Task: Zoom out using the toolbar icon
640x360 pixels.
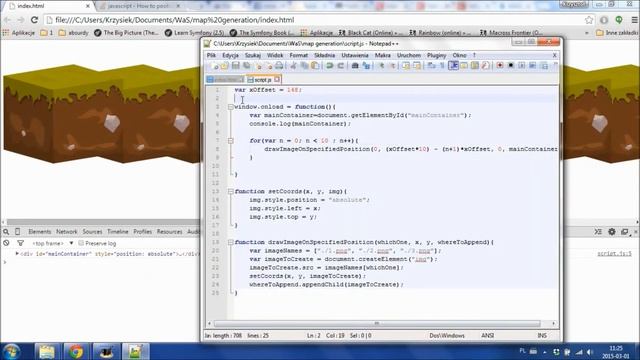Action: tap(392, 66)
